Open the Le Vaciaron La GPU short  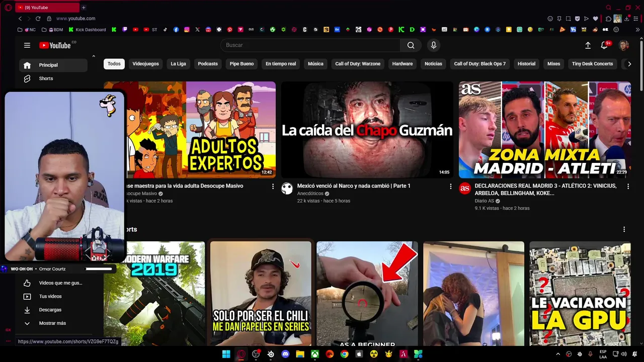point(580,294)
